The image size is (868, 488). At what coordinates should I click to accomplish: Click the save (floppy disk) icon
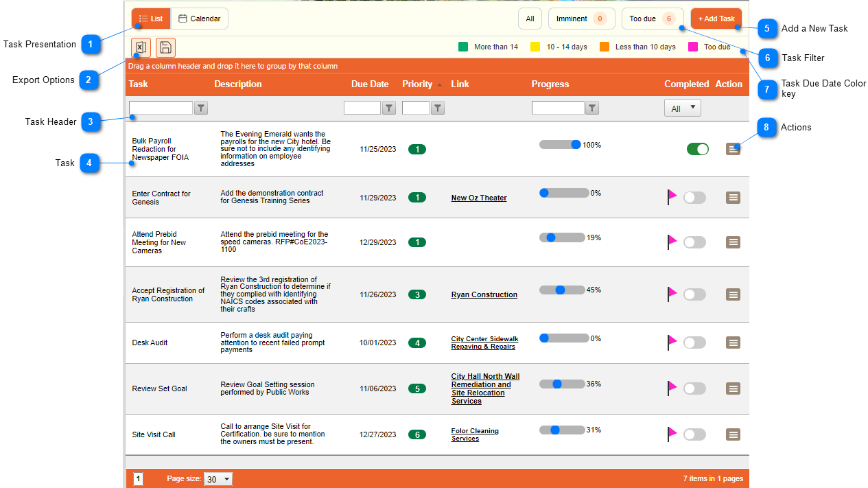point(165,47)
